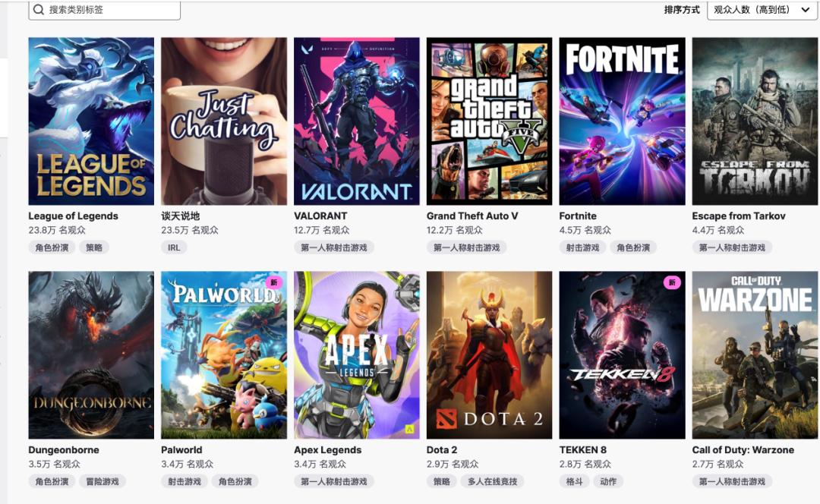The width and height of the screenshot is (820, 504).
Task: Open the League of Legends cover thumbnail
Action: point(91,121)
